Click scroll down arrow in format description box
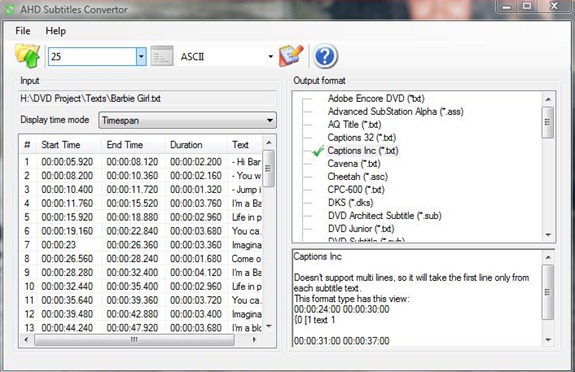 point(548,340)
